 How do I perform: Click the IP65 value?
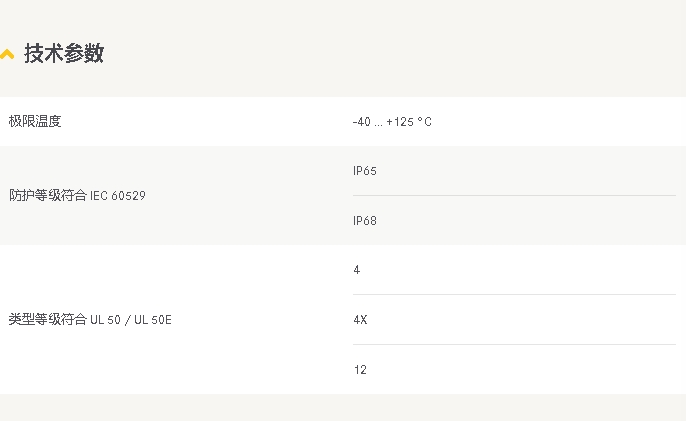pos(365,171)
